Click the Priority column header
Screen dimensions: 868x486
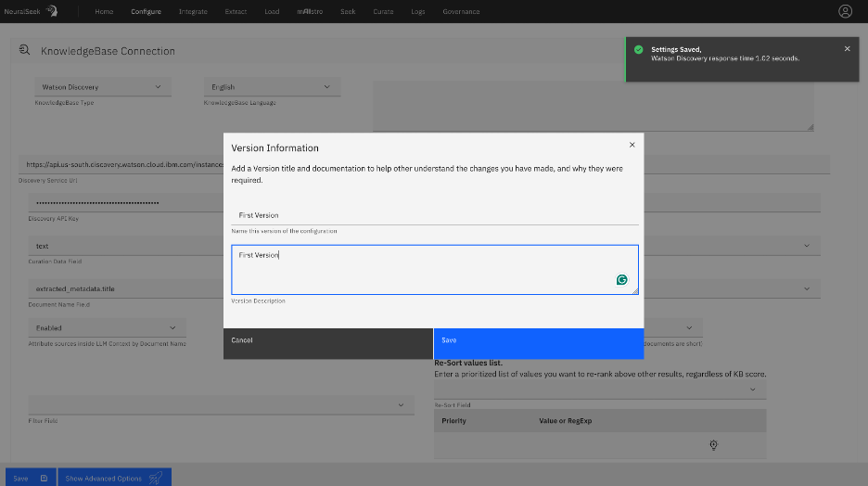point(453,421)
